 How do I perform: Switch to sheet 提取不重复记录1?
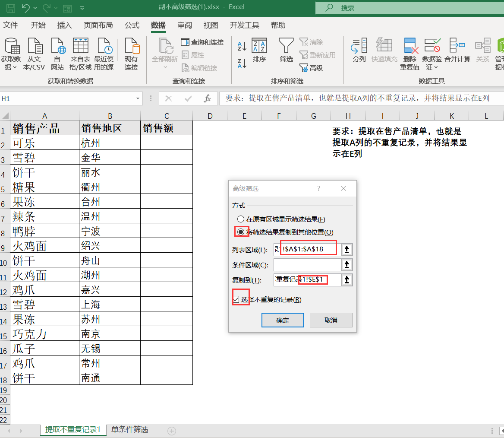click(x=73, y=430)
